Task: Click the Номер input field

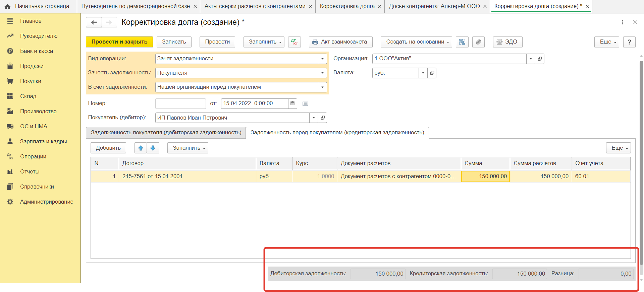Action: pos(180,103)
